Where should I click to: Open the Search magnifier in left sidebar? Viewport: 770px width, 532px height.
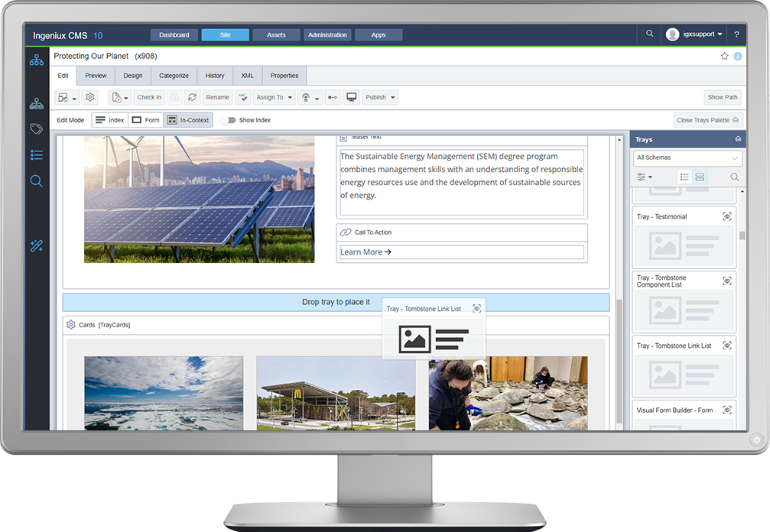point(37,180)
